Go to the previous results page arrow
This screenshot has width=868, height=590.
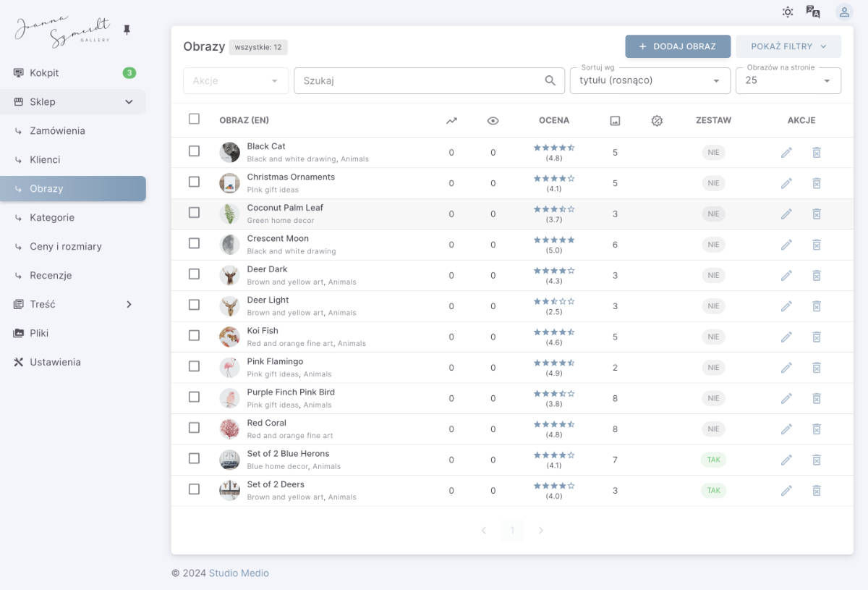pos(484,531)
